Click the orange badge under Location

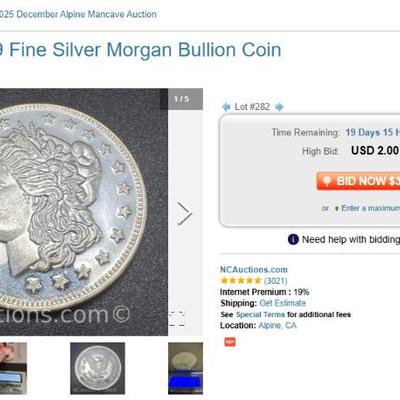230,342
